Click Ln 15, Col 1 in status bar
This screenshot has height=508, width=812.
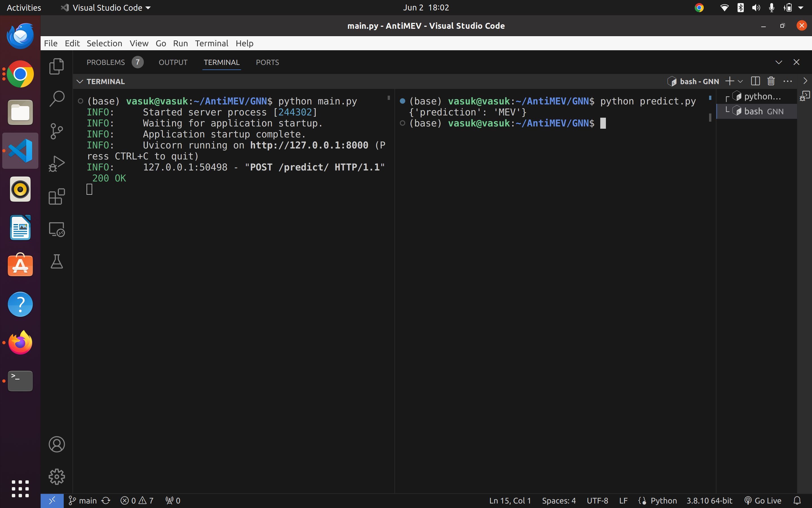pos(510,501)
